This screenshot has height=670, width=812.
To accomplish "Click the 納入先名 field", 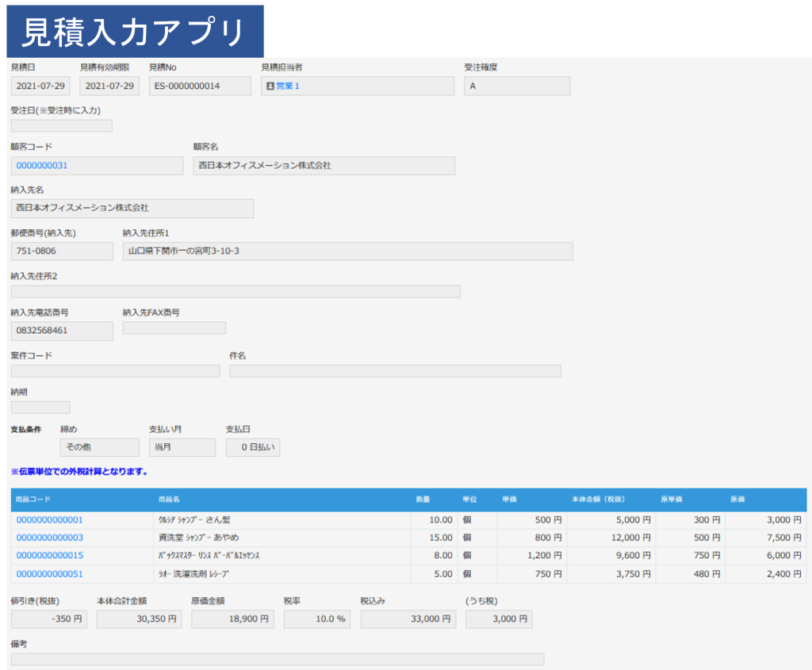I will point(132,209).
